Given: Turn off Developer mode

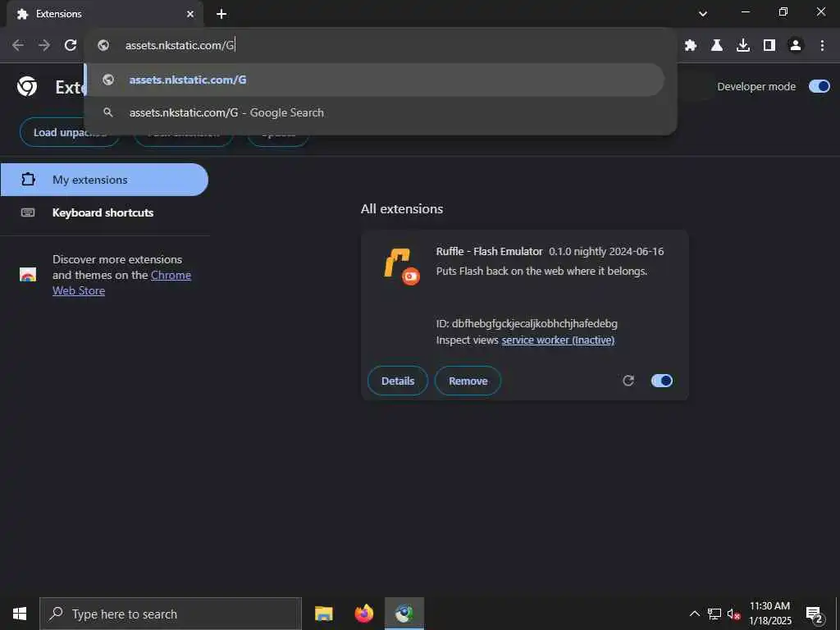Looking at the screenshot, I should 819,86.
